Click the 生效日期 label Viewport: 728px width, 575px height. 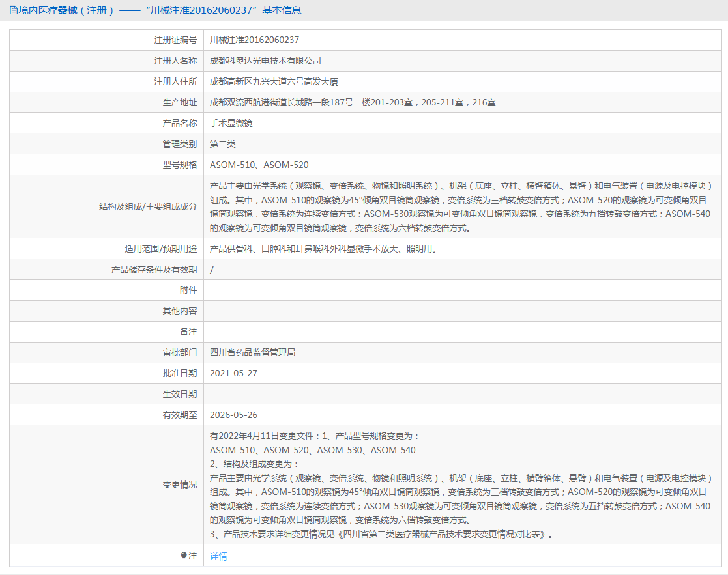tap(180, 394)
